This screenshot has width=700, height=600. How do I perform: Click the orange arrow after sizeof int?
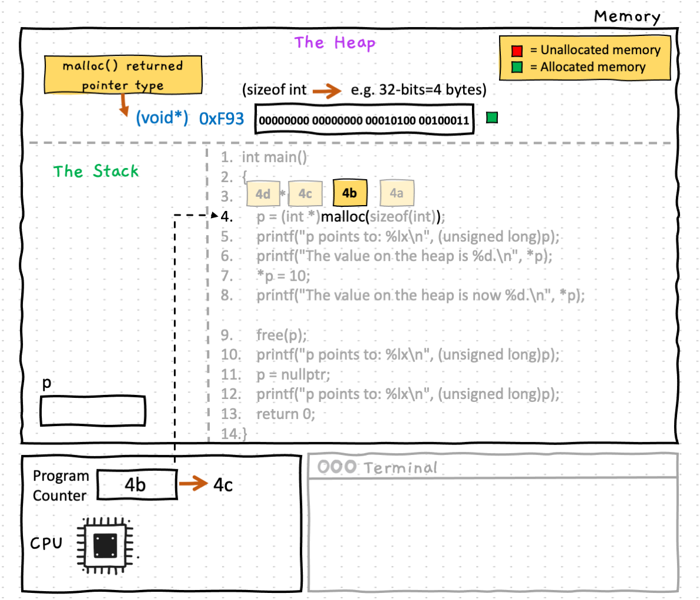tap(327, 91)
